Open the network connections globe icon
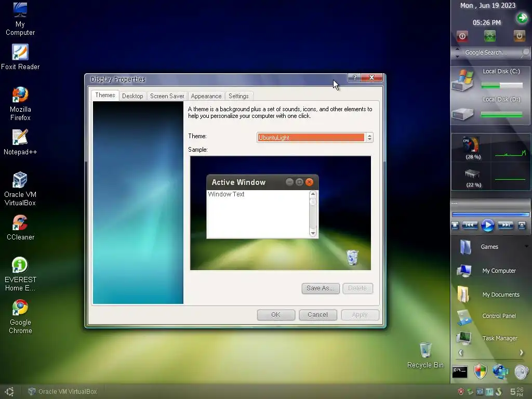Screen dimensions: 532x399 500,371
